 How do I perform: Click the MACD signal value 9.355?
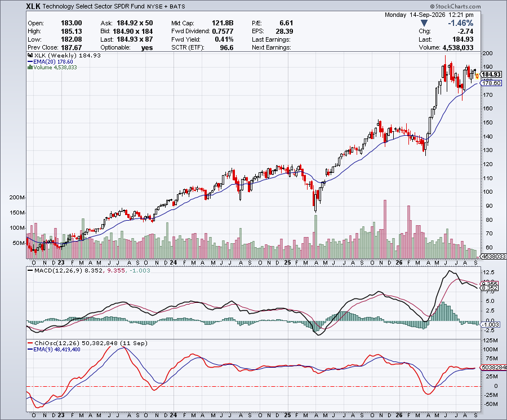pos(115,270)
